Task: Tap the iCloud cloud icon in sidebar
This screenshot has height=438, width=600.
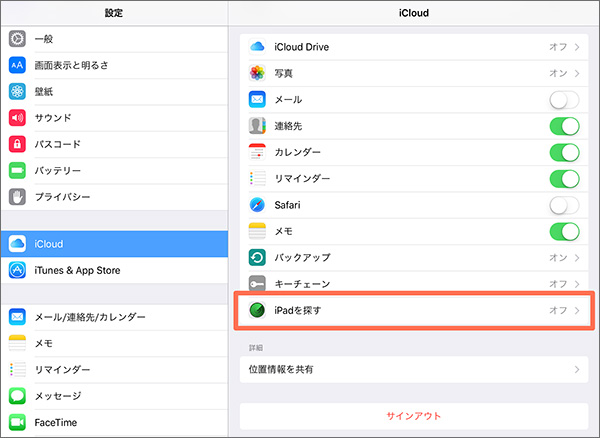Action: pos(17,244)
